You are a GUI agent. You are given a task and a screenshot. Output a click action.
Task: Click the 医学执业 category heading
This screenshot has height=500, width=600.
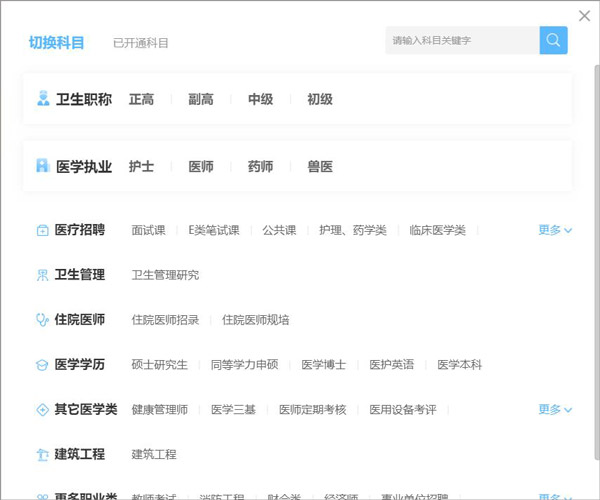(84, 166)
